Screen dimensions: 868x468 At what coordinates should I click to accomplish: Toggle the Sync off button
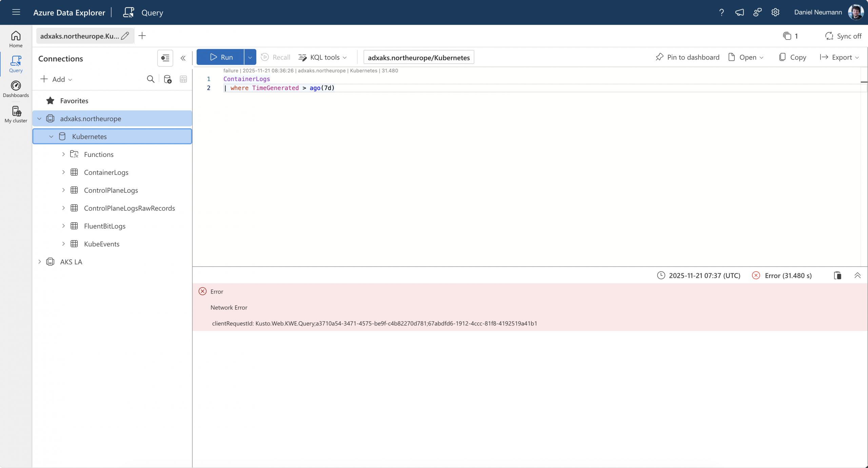(843, 36)
